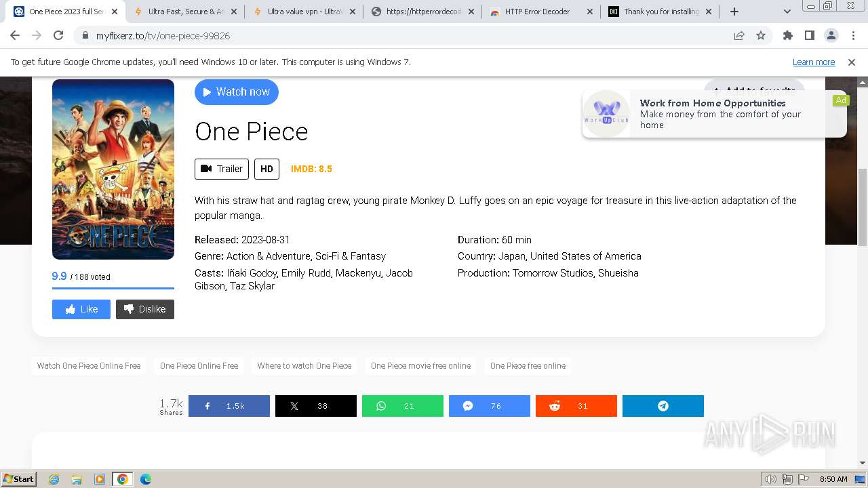Image resolution: width=868 pixels, height=488 pixels.
Task: Close the One Piece 2023 tab
Action: 114,12
